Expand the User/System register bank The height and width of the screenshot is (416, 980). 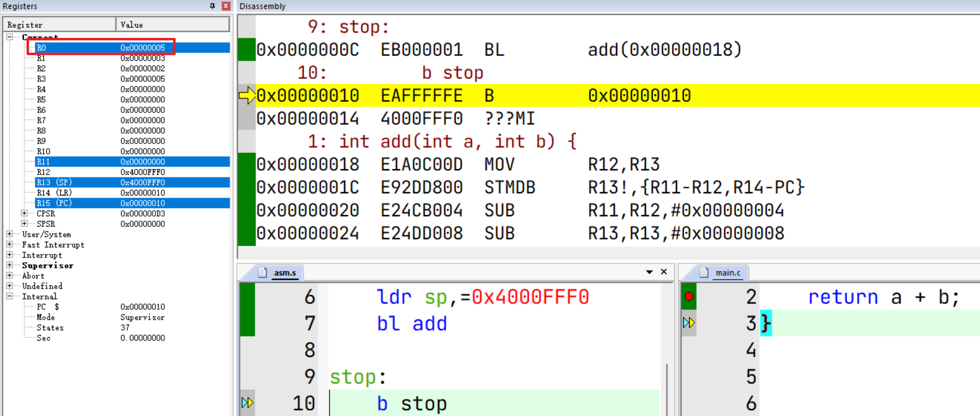pos(9,234)
